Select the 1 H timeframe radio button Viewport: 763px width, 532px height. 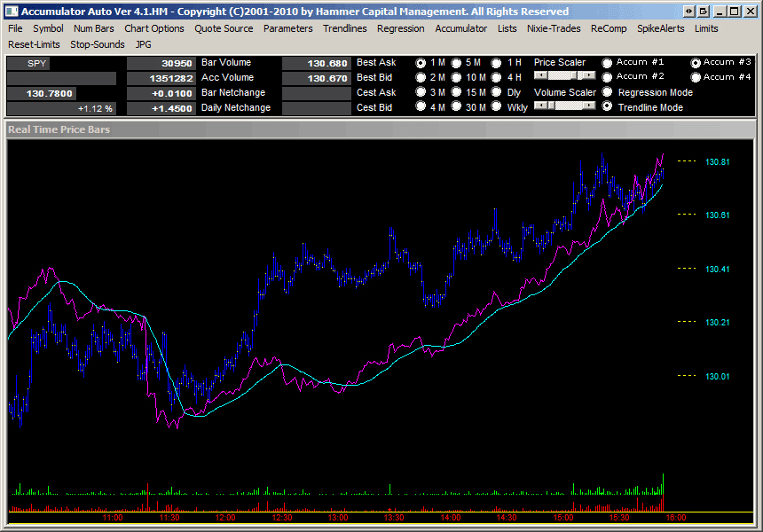coord(496,63)
